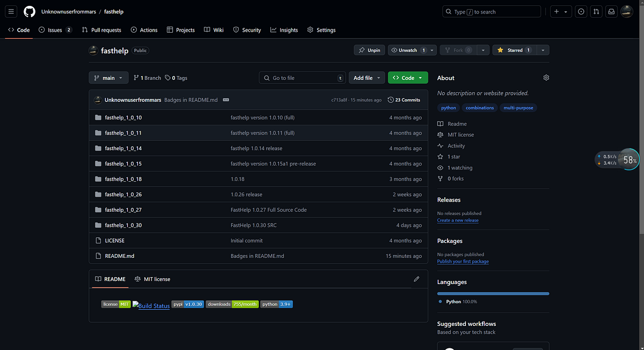Open the GitHub home logo
644x350 pixels.
pyautogui.click(x=29, y=11)
